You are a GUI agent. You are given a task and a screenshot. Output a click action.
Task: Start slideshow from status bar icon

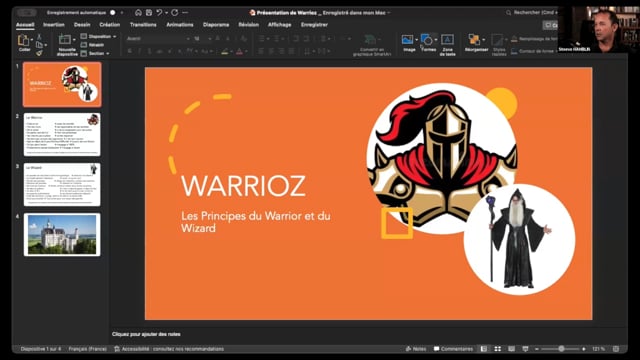click(525, 349)
